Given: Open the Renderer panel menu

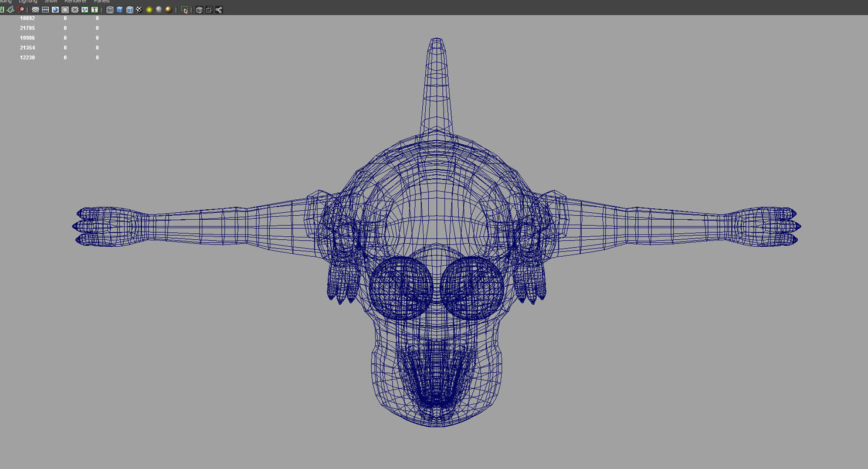Looking at the screenshot, I should tap(76, 2).
